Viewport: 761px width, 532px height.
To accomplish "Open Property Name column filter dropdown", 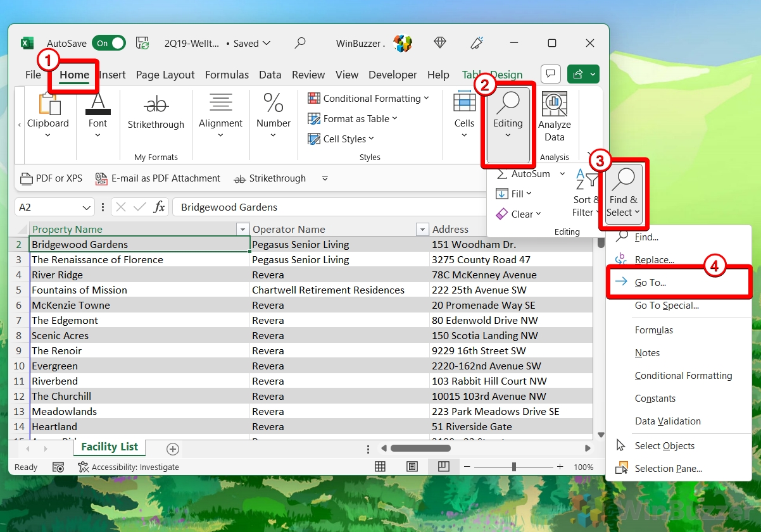I will pos(242,229).
